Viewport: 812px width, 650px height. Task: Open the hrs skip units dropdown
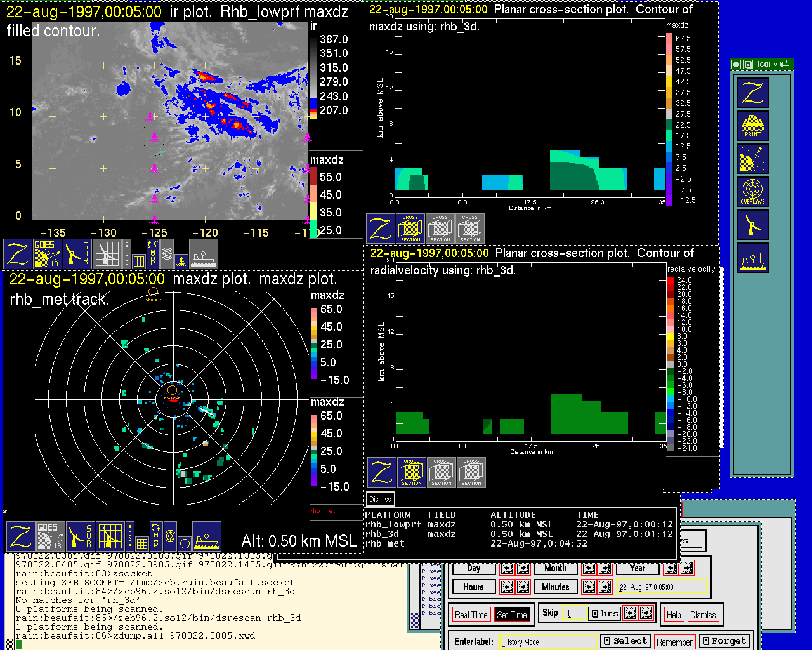604,613
